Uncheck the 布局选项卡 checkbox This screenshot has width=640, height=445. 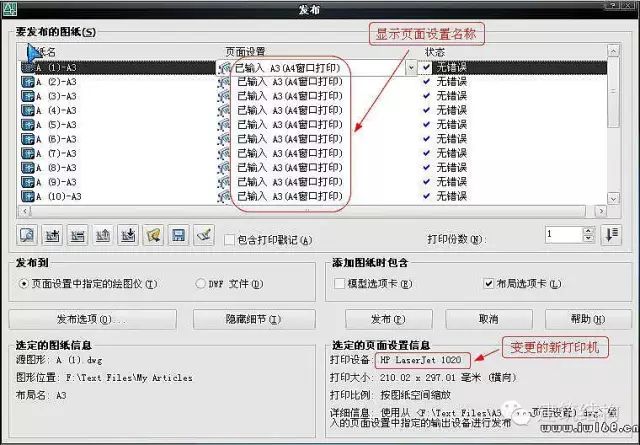point(489,283)
